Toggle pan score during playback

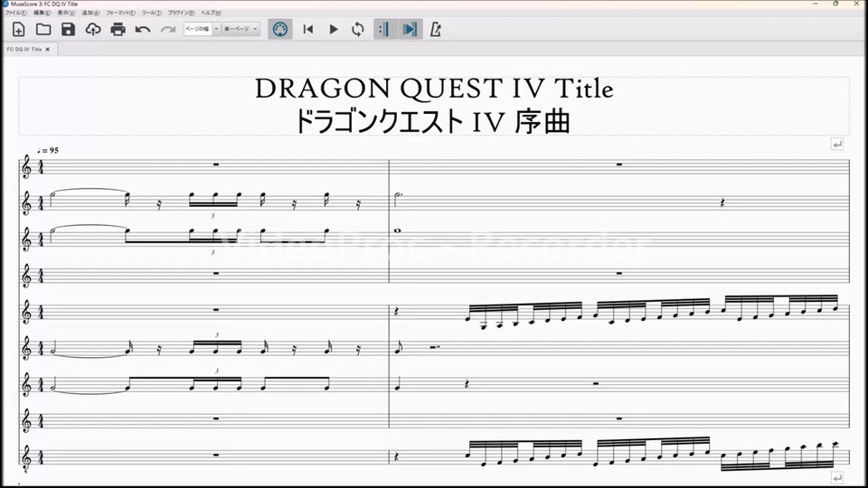pyautogui.click(x=410, y=29)
